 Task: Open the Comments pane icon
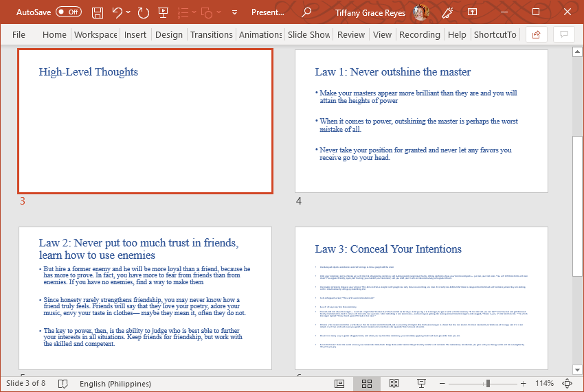(564, 35)
